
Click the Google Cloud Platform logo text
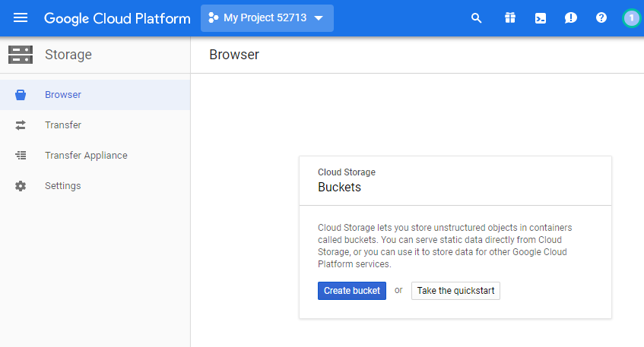117,18
